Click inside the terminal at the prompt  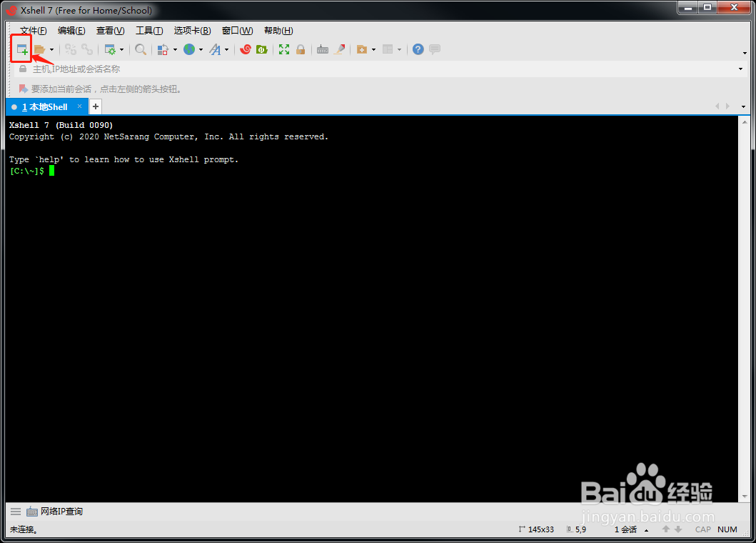(x=51, y=171)
